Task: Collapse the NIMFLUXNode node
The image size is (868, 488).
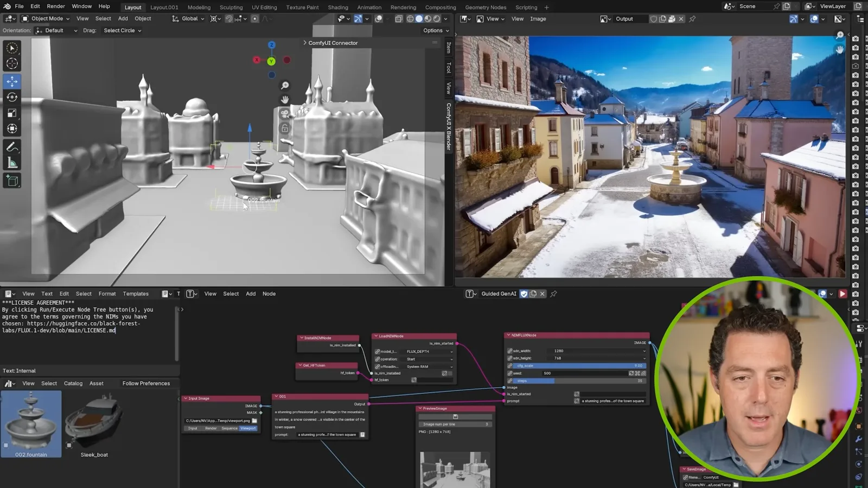Action: (509, 335)
